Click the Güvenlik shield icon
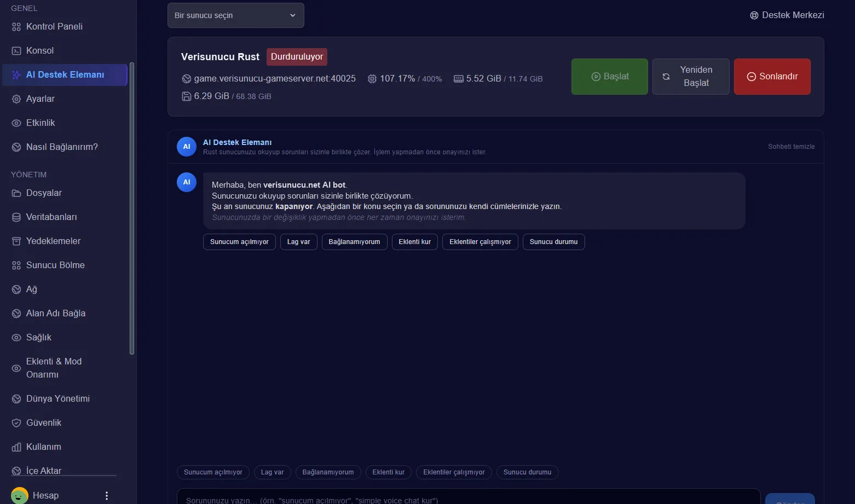The width and height of the screenshot is (855, 504). click(16, 423)
